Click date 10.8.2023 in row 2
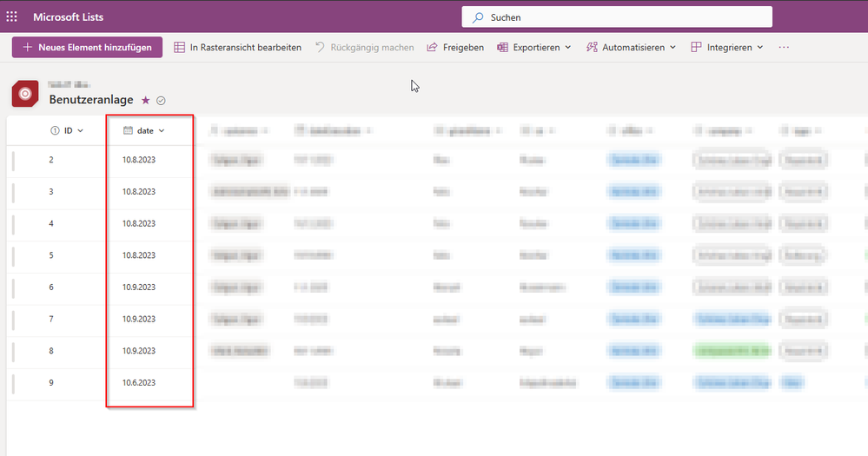868x456 pixels. point(139,160)
